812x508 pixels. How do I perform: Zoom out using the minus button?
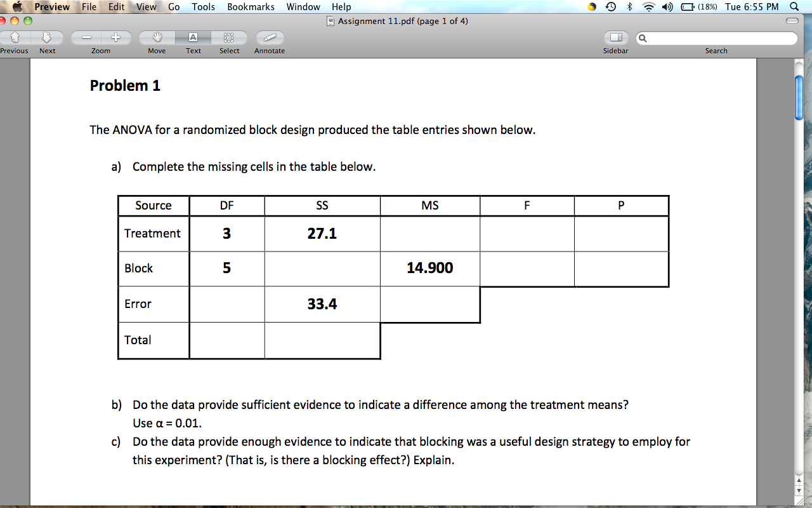(x=86, y=38)
